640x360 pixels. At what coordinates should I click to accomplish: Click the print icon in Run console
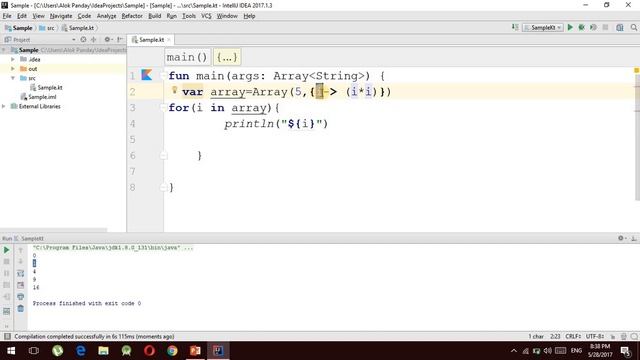click(x=20, y=297)
